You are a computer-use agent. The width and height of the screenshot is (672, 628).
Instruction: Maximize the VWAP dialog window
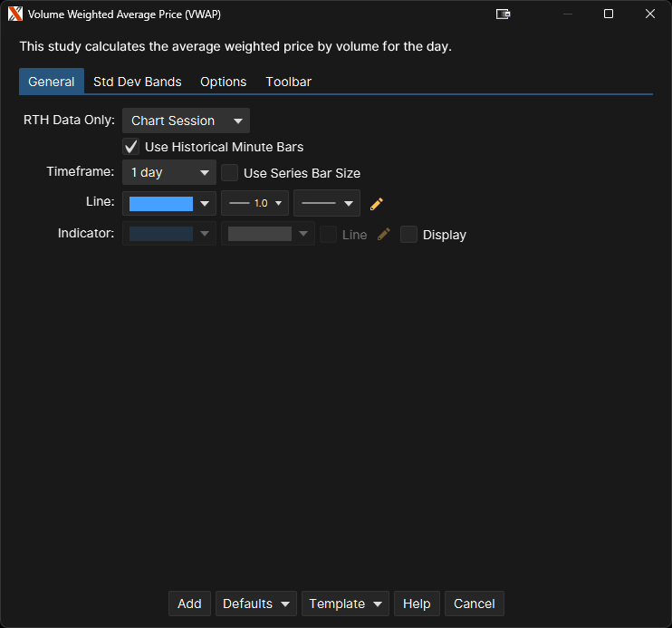point(609,14)
